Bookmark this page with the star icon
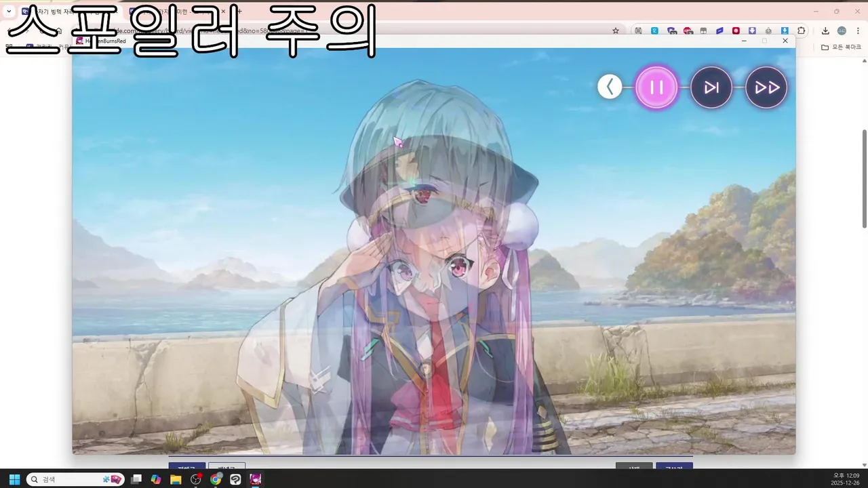The width and height of the screenshot is (868, 488). (x=615, y=30)
